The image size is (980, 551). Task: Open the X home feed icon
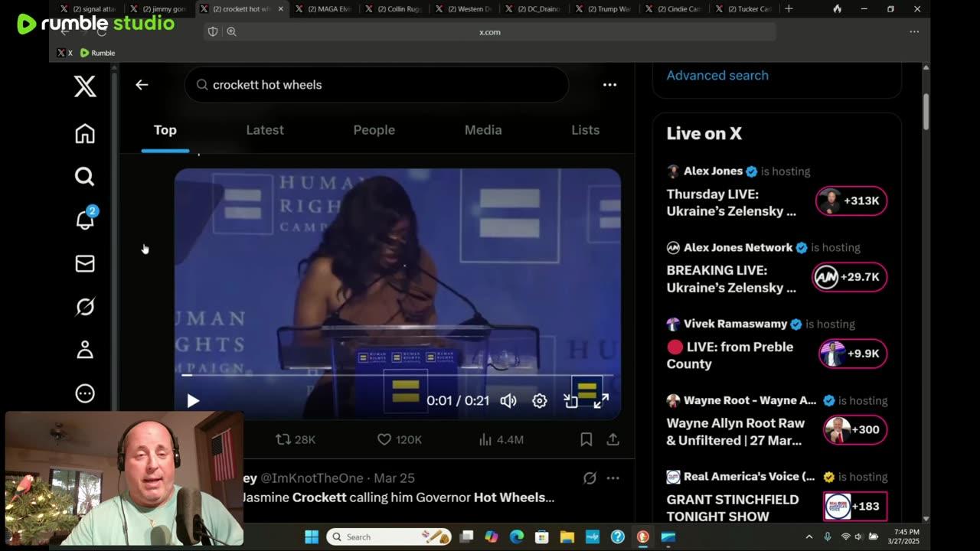85,133
